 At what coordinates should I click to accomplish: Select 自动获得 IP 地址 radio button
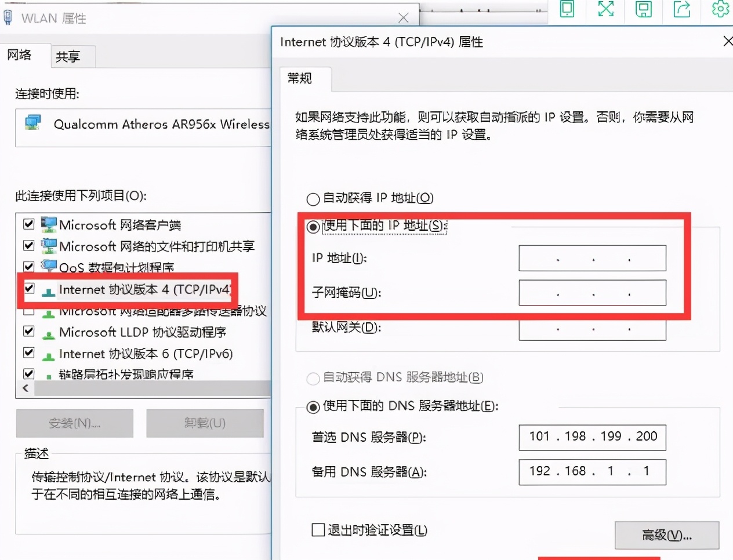coord(313,198)
